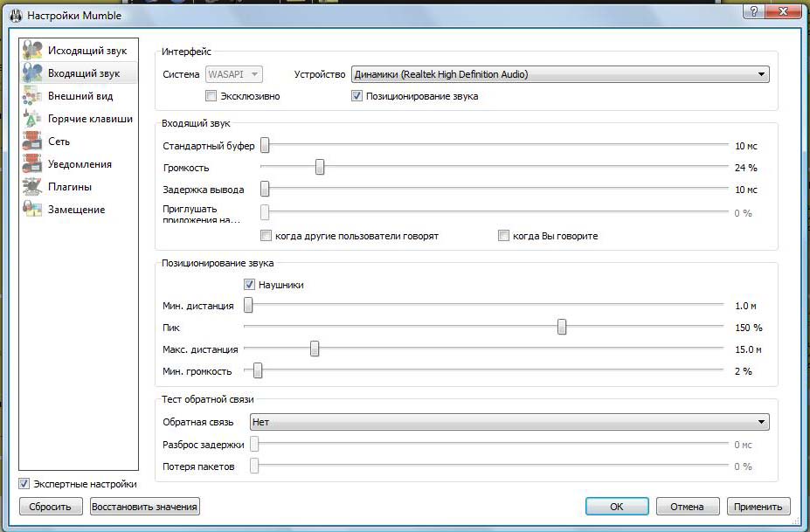
Task: Select the Замещение overlay icon
Action: click(x=32, y=210)
